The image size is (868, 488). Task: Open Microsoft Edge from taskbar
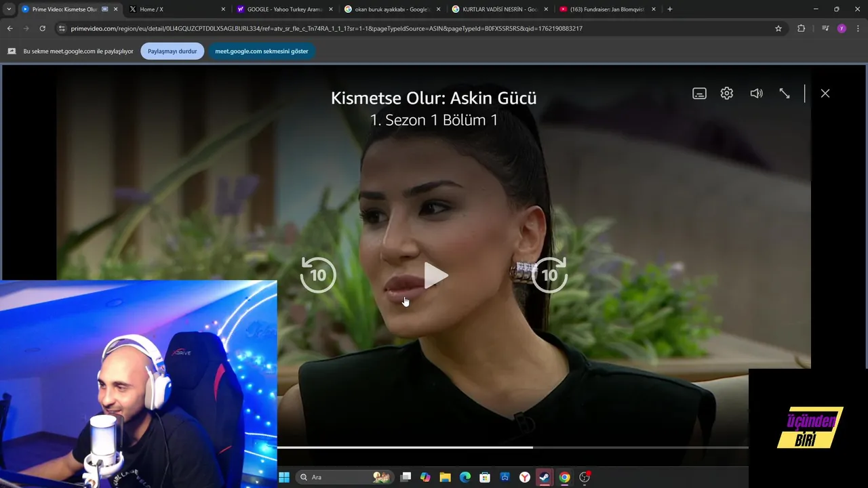point(465,477)
